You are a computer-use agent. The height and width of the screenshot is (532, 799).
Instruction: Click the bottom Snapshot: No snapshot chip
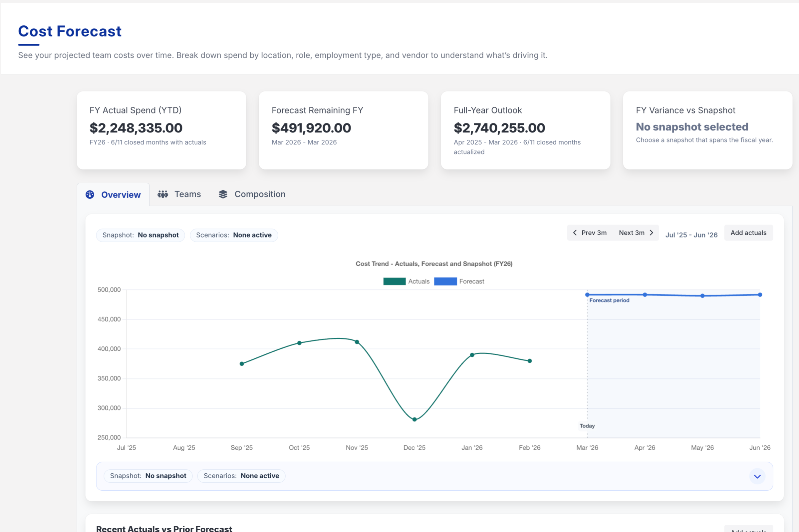tap(148, 476)
